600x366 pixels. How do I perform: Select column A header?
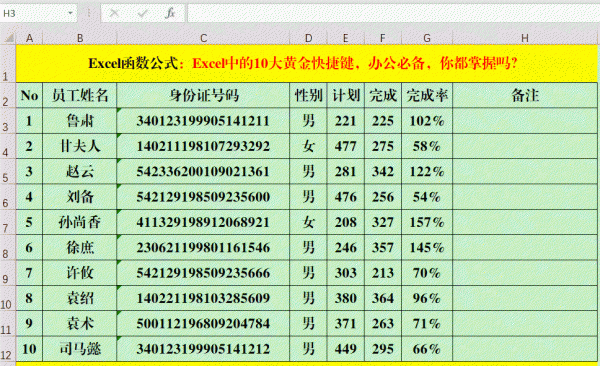point(29,38)
